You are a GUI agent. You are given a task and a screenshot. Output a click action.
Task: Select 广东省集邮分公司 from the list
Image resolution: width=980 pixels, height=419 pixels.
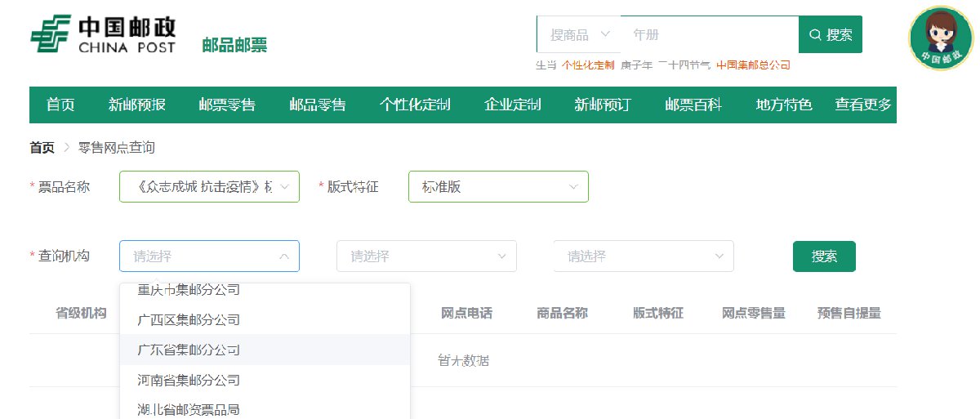pyautogui.click(x=189, y=350)
